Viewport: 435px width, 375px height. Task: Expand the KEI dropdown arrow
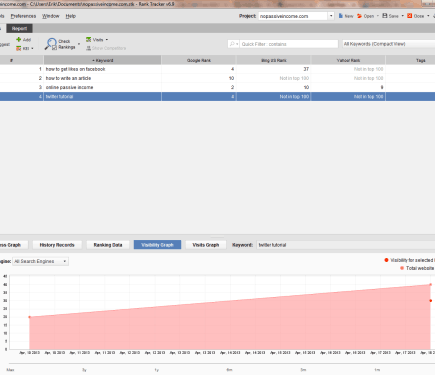click(32, 49)
